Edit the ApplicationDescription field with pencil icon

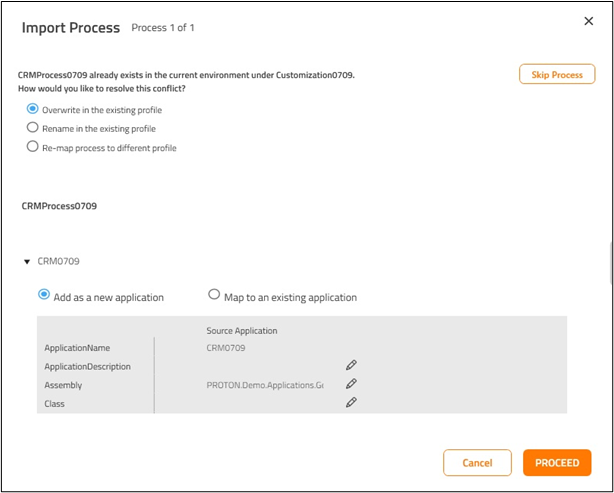click(351, 365)
